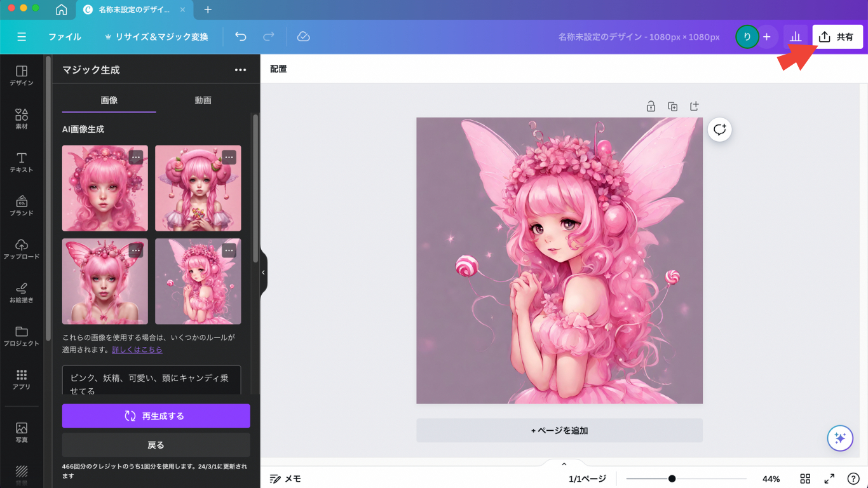This screenshot has height=488, width=868.
Task: Click the 共有 (Share) button
Action: pyautogui.click(x=837, y=36)
